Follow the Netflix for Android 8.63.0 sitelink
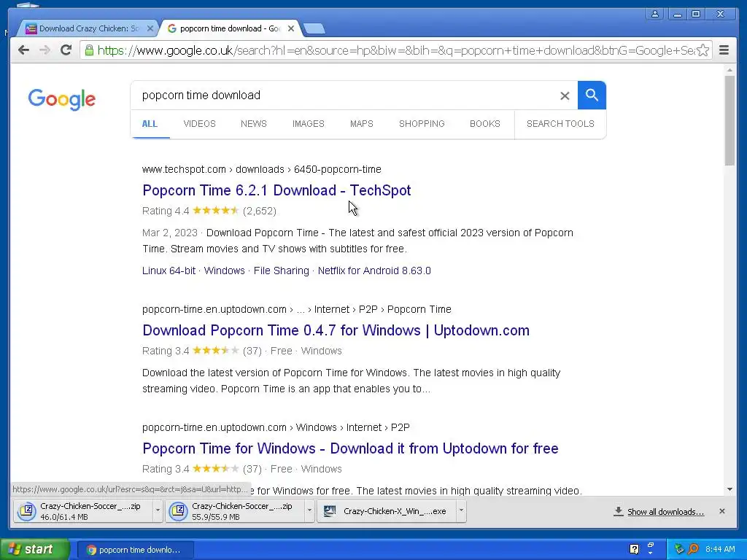This screenshot has height=560, width=747. [x=374, y=271]
